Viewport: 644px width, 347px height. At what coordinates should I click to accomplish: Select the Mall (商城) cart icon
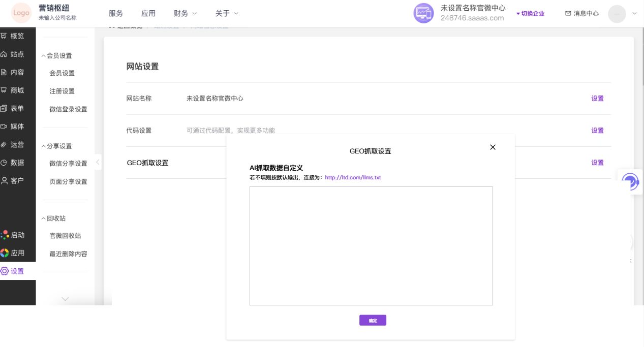click(x=4, y=90)
